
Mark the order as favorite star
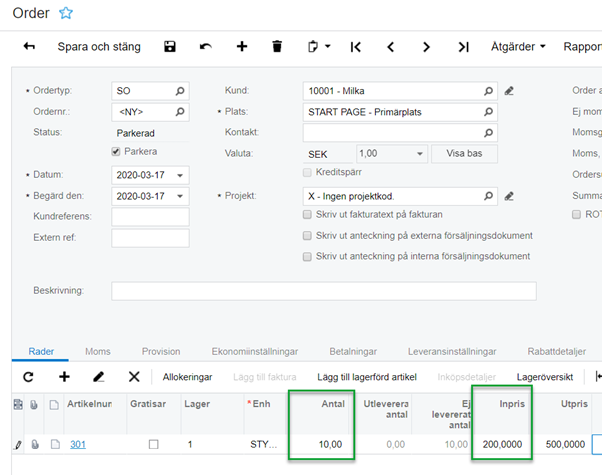coord(66,13)
